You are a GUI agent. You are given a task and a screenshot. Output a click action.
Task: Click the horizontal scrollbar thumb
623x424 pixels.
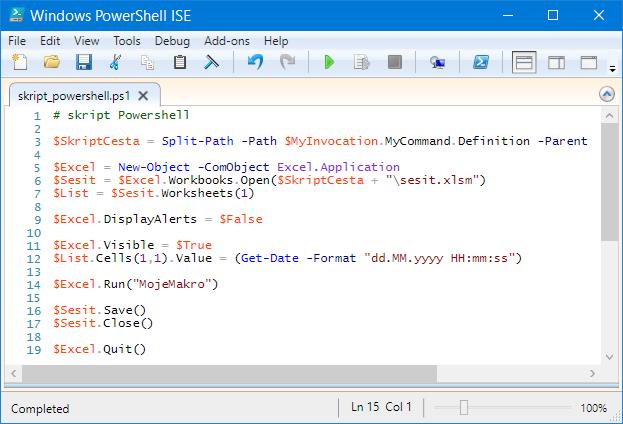(x=229, y=374)
